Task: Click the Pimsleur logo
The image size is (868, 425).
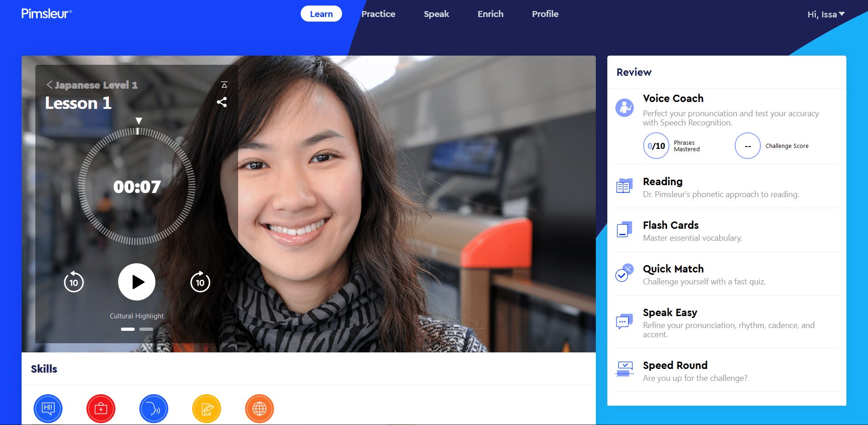Action: pyautogui.click(x=46, y=14)
